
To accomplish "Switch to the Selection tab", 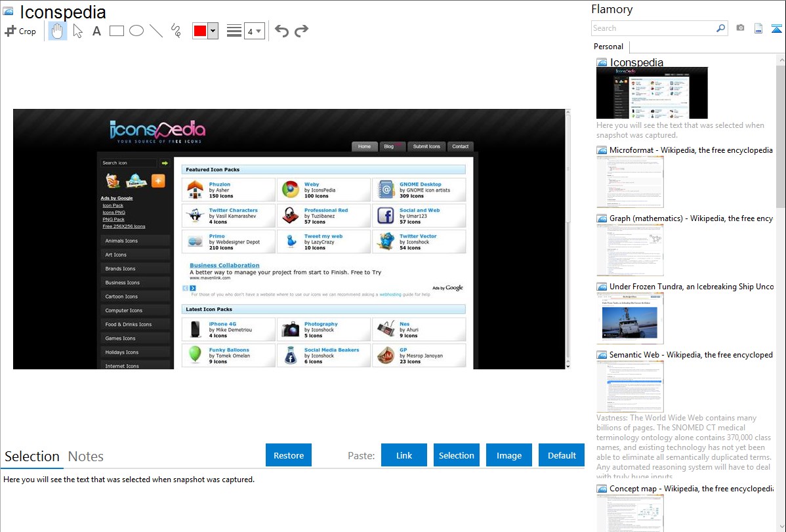I will [x=32, y=457].
